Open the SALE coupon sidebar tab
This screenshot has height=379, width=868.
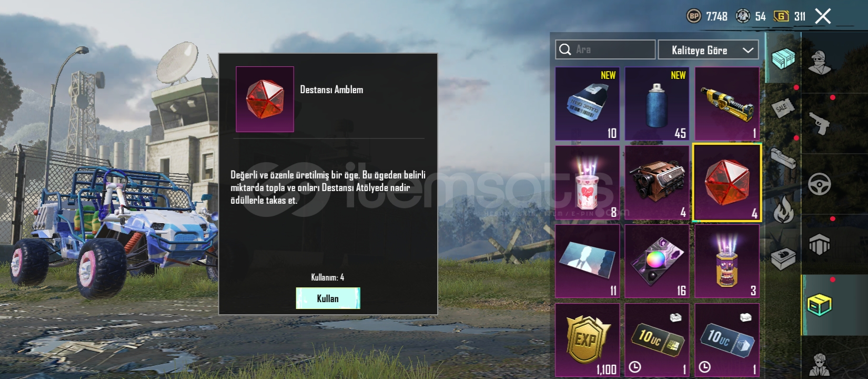click(783, 108)
